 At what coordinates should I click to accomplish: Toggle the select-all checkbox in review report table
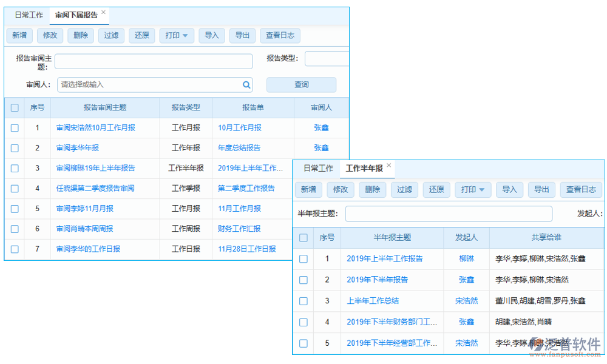(14, 107)
